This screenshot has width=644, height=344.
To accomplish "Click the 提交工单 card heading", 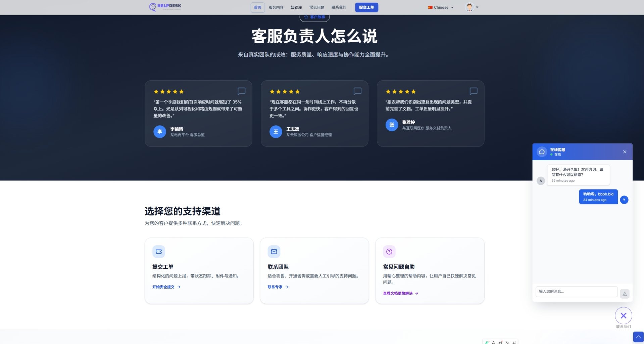I will (163, 267).
